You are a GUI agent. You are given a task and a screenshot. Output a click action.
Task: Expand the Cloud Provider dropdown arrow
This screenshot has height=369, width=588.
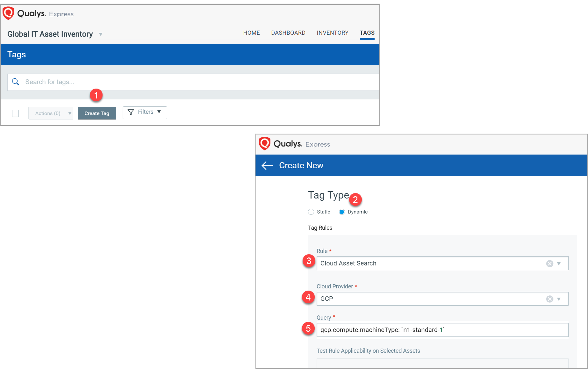tap(559, 299)
